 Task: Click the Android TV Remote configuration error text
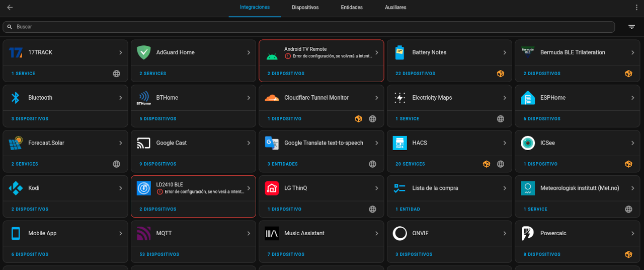[x=333, y=56]
